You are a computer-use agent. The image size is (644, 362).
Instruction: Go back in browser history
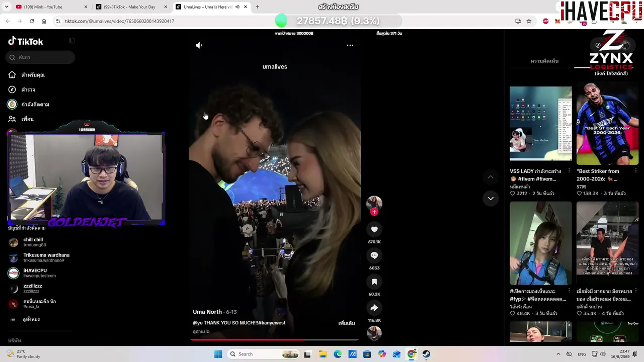point(8,21)
